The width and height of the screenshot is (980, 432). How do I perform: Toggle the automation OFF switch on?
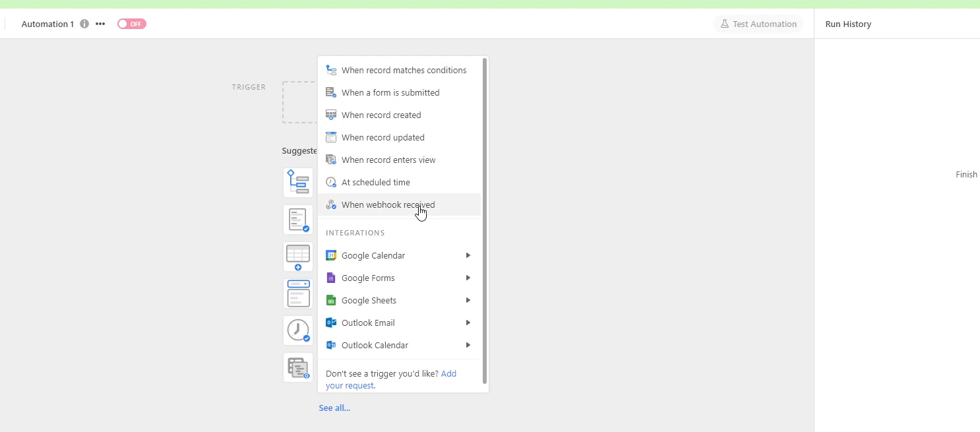(132, 24)
